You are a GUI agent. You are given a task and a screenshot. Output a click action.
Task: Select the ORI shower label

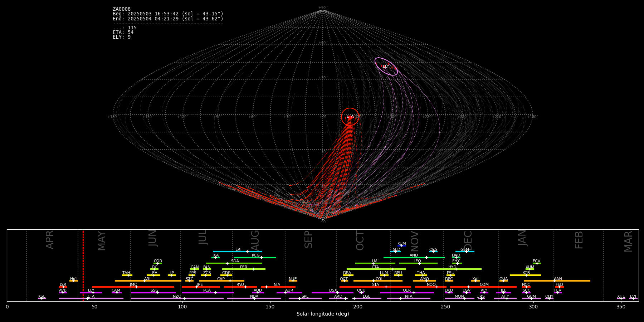[x=379, y=279]
